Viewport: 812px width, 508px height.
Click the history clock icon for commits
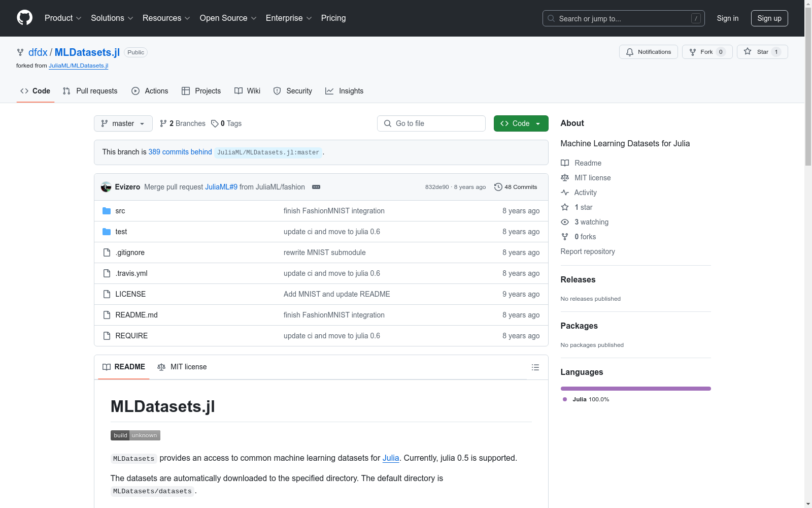[498, 187]
